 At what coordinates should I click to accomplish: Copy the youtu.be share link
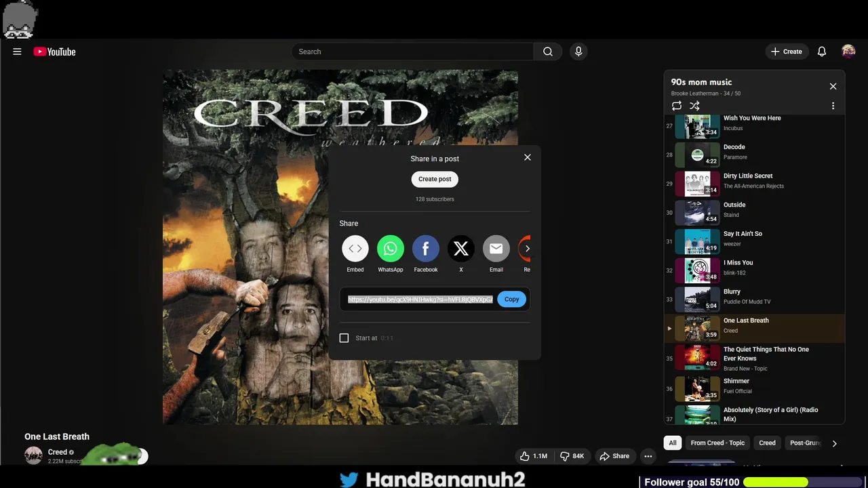coord(511,299)
